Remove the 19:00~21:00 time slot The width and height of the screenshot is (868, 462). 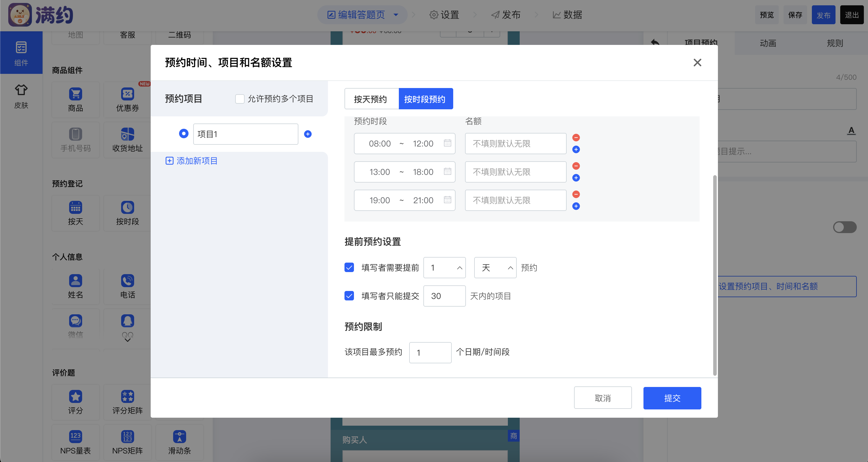[x=576, y=194]
